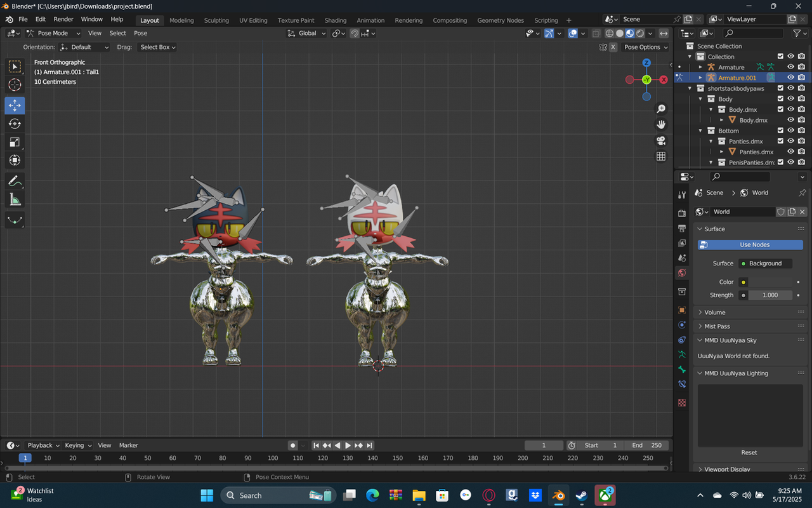
Task: Open the Pose Options dropdown
Action: (x=646, y=47)
